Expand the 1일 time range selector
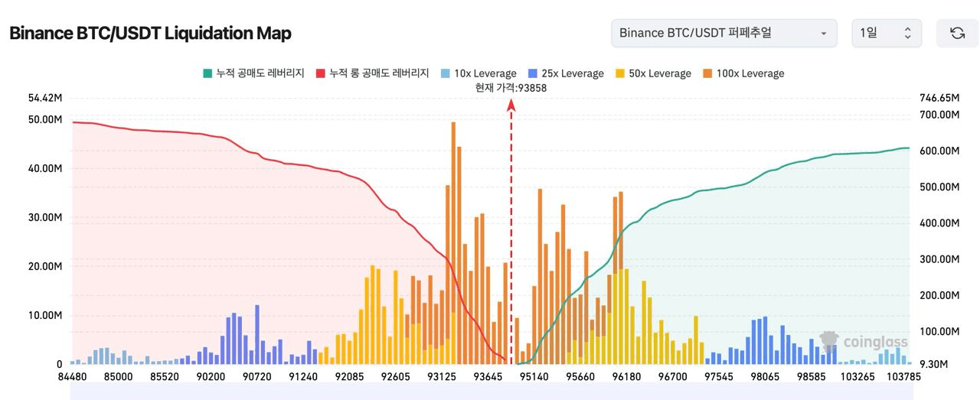 [x=887, y=33]
